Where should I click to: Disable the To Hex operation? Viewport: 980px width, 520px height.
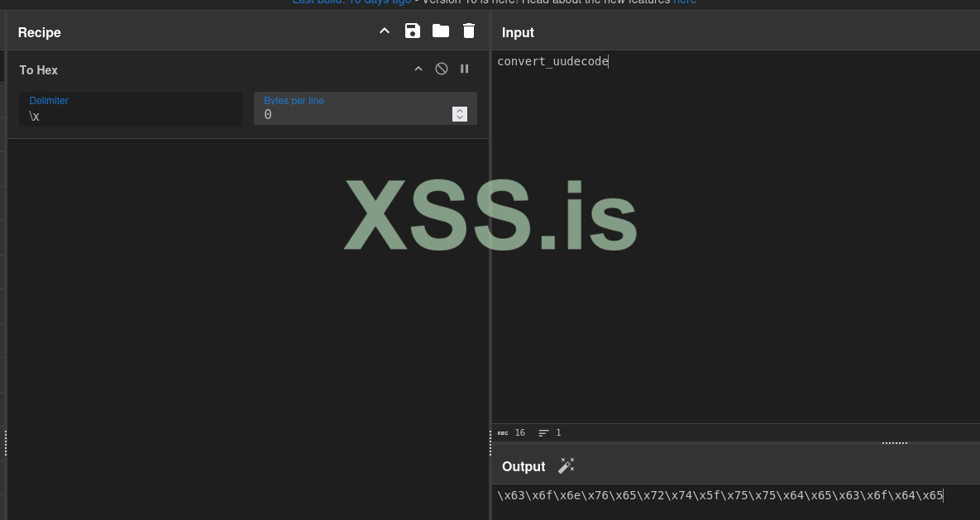tap(442, 69)
